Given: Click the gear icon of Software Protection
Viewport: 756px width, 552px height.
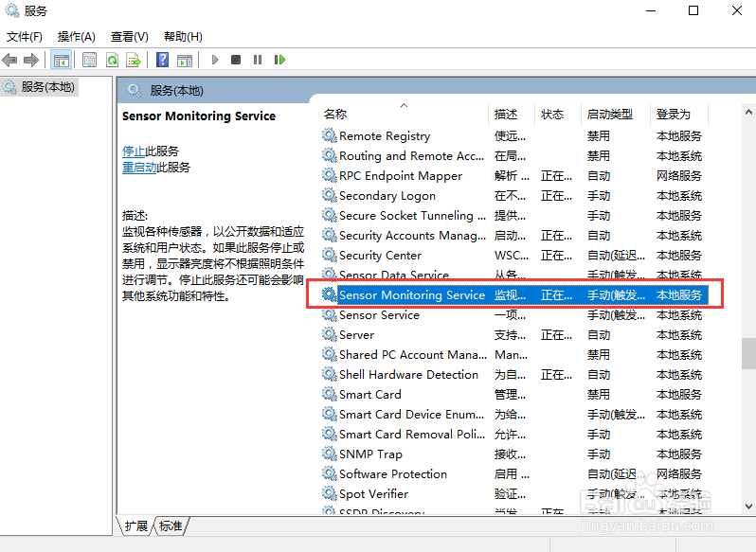Looking at the screenshot, I should tap(330, 473).
